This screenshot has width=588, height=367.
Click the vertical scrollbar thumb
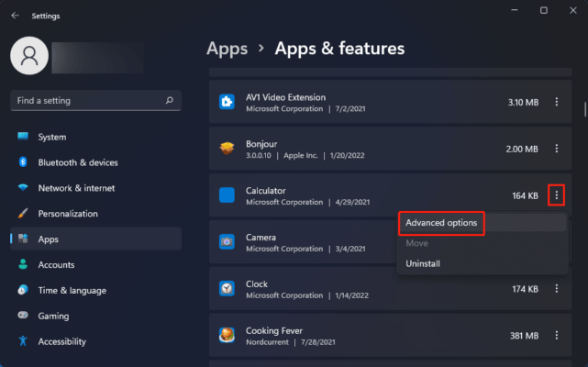(585, 109)
